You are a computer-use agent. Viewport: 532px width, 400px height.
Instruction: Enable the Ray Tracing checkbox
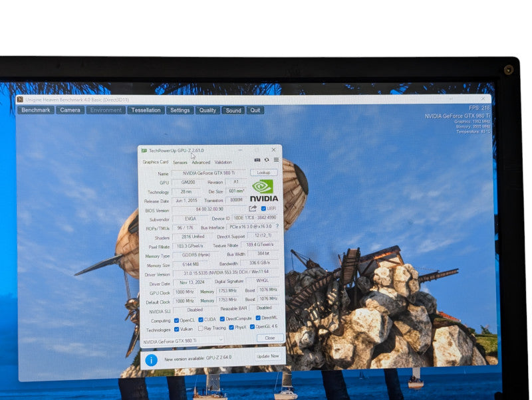pyautogui.click(x=201, y=328)
